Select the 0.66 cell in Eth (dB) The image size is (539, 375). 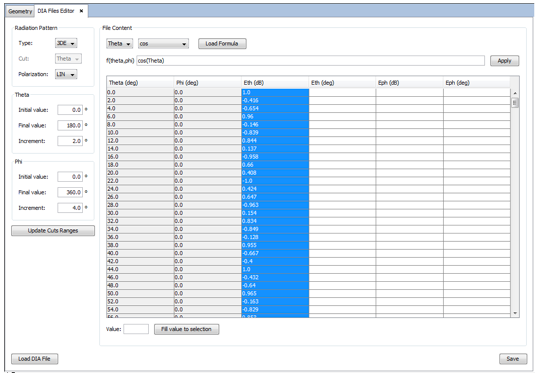pyautogui.click(x=275, y=165)
